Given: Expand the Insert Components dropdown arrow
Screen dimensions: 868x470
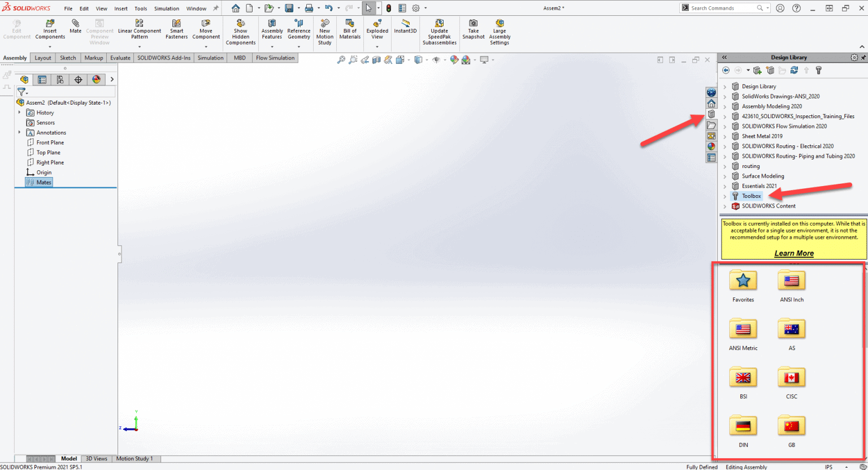Looking at the screenshot, I should [x=50, y=47].
